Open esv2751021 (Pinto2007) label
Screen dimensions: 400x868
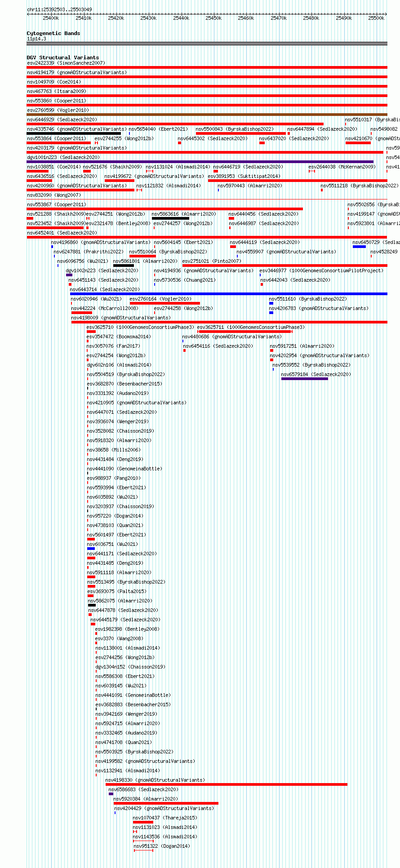(x=212, y=261)
